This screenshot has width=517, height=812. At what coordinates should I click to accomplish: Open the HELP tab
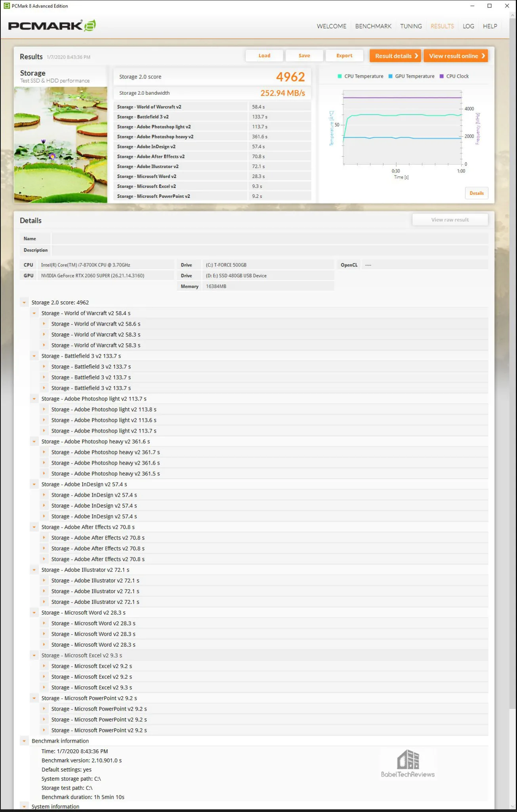tap(490, 26)
